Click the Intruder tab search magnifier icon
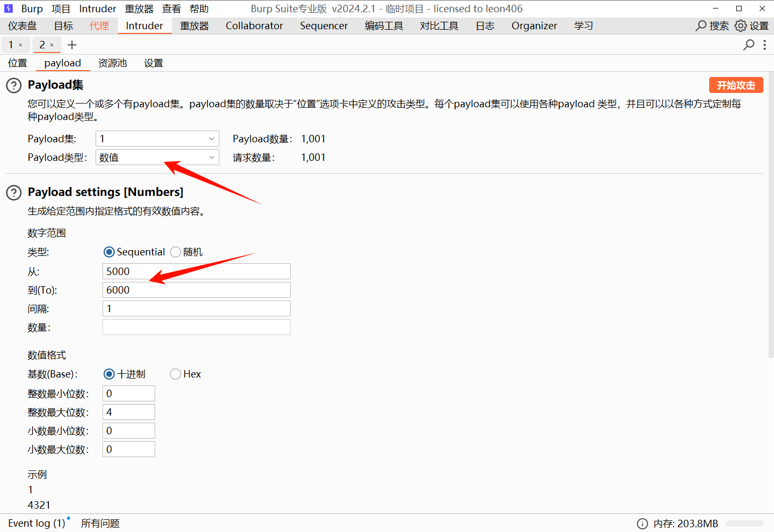 pyautogui.click(x=749, y=45)
